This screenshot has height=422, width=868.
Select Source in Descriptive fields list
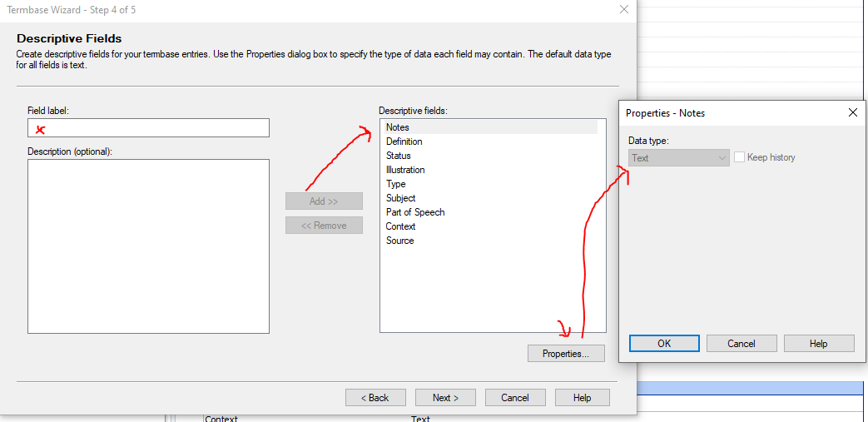point(399,241)
